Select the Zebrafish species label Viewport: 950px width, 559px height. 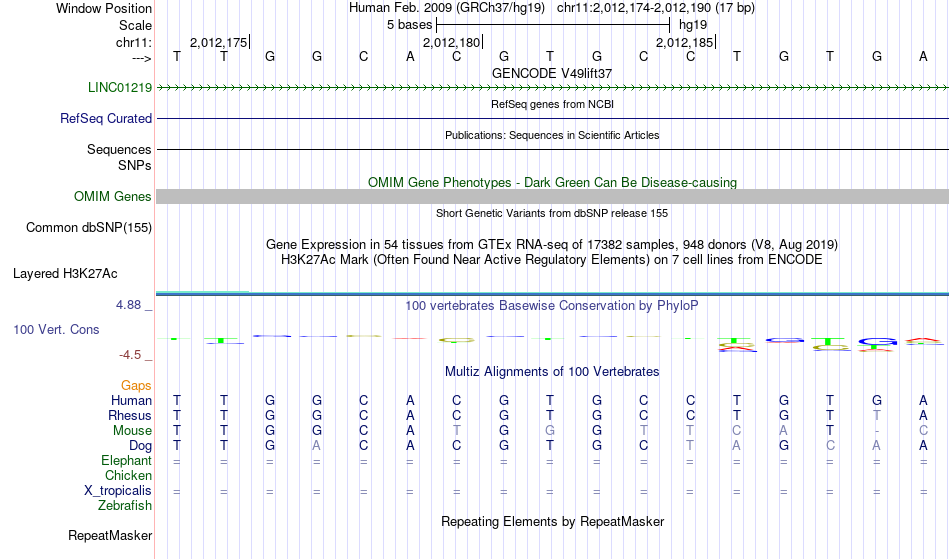125,505
